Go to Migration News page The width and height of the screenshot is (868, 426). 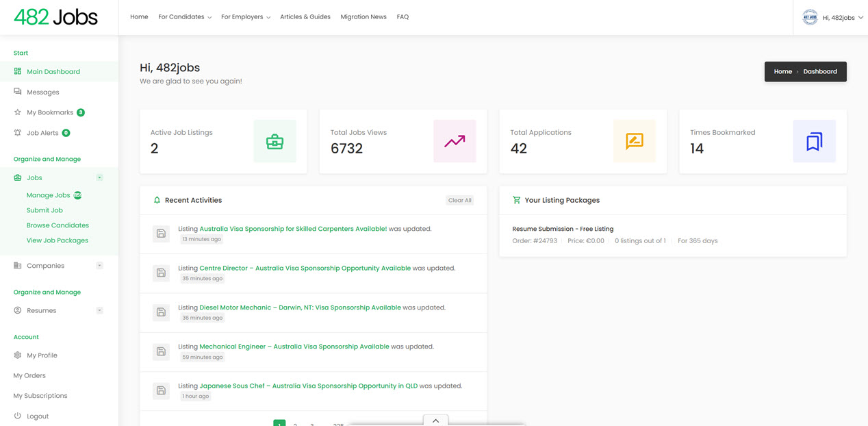[363, 17]
